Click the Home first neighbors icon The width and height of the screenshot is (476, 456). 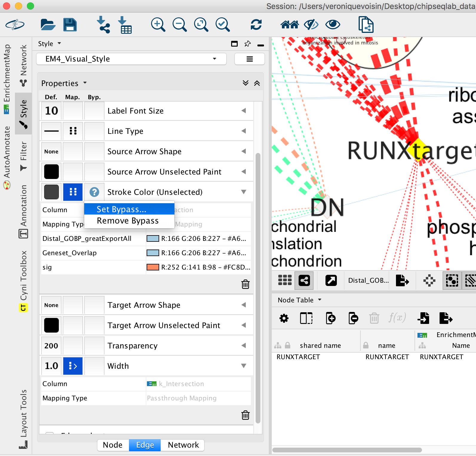click(x=289, y=25)
